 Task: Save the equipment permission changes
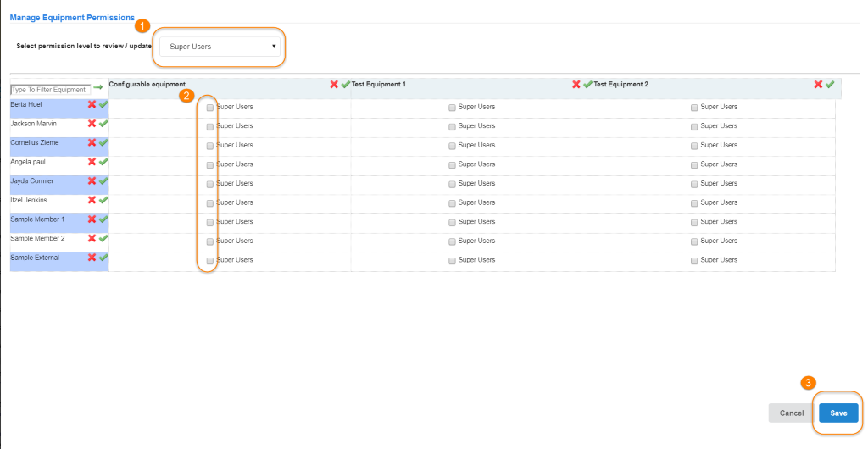[x=838, y=413]
